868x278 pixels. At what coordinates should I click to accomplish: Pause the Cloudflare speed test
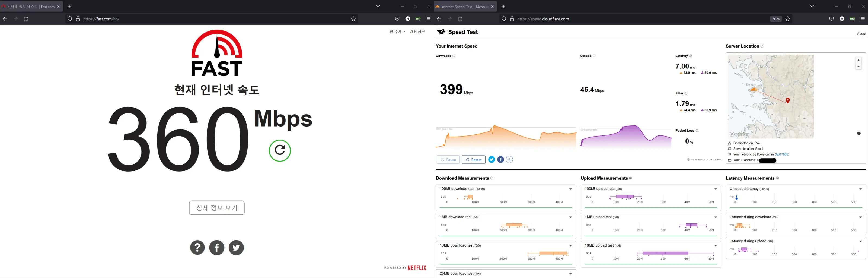(448, 160)
